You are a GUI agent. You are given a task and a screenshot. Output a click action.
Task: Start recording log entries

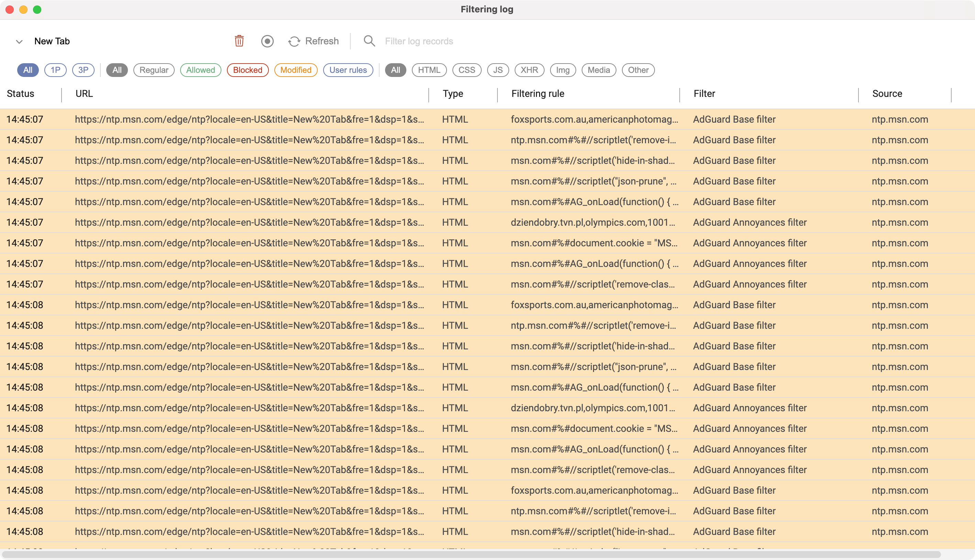click(x=267, y=41)
